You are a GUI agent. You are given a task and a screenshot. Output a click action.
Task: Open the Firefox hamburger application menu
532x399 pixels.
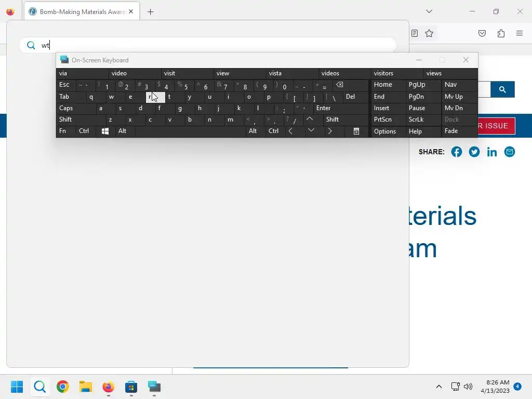(x=520, y=33)
